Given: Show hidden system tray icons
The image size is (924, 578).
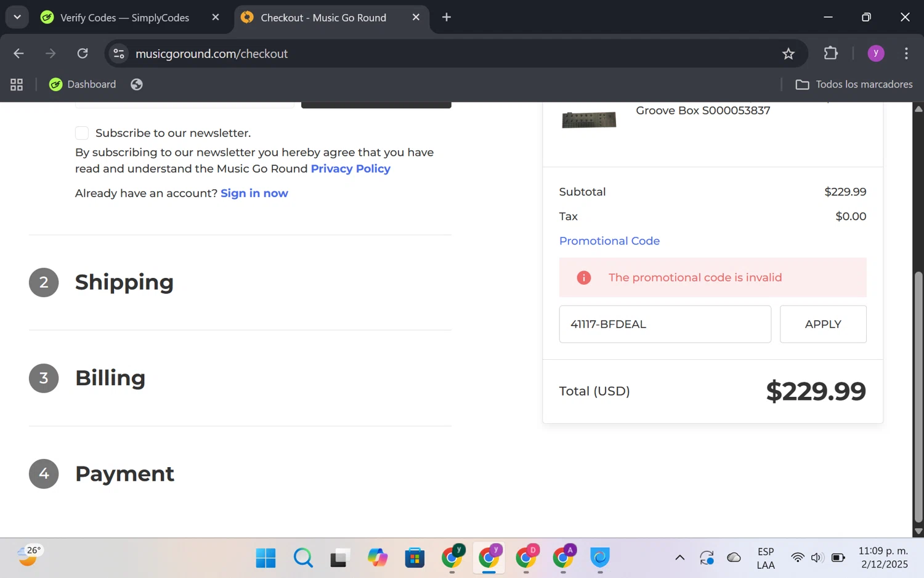Looking at the screenshot, I should [x=679, y=558].
